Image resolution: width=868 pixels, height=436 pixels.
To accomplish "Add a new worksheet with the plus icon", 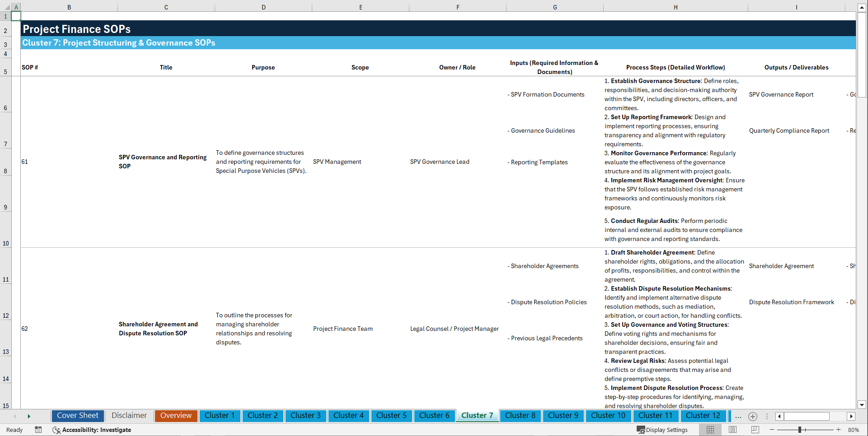I will [753, 416].
